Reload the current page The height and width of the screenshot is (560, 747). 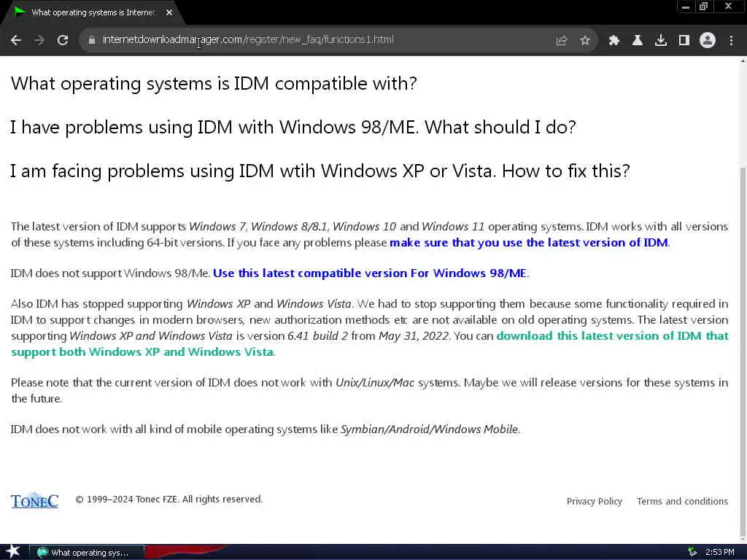[63, 40]
